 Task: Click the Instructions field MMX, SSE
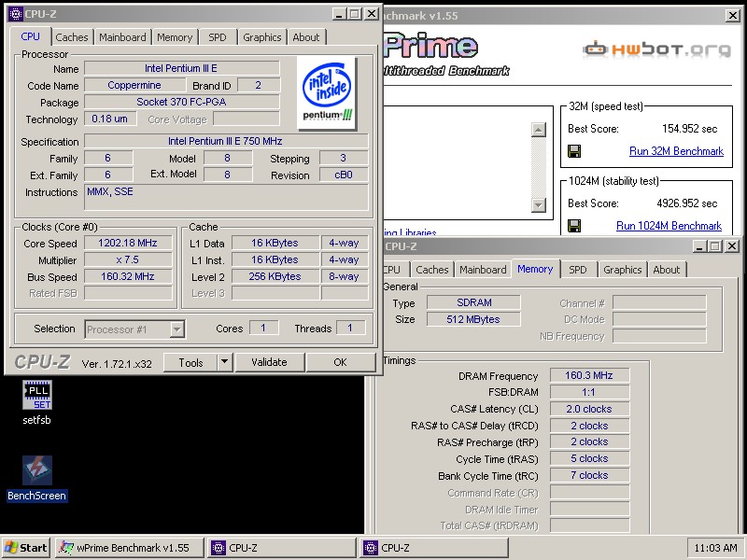click(226, 197)
